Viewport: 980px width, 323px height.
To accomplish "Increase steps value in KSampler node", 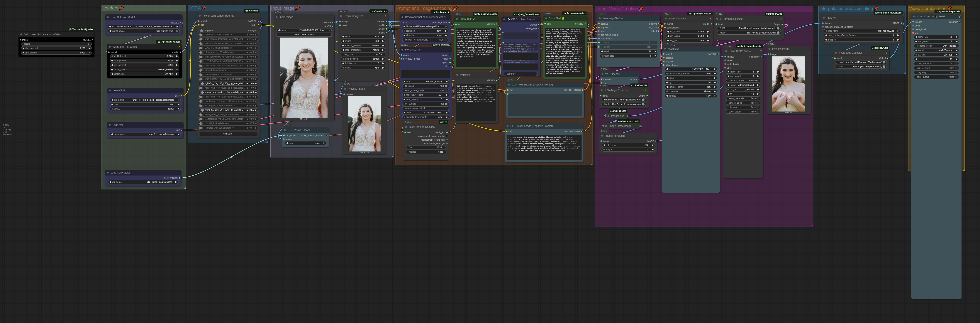I will click(x=715, y=78).
